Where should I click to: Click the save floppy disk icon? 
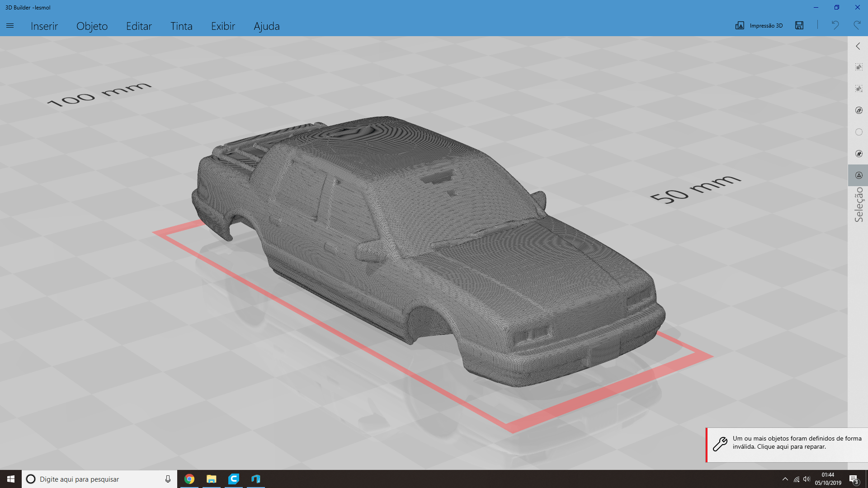coord(799,26)
